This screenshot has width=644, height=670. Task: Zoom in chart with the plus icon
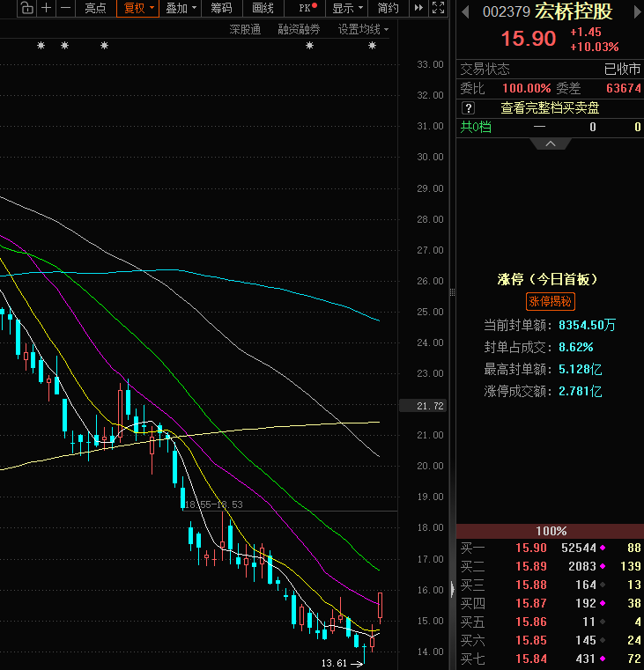pos(46,8)
